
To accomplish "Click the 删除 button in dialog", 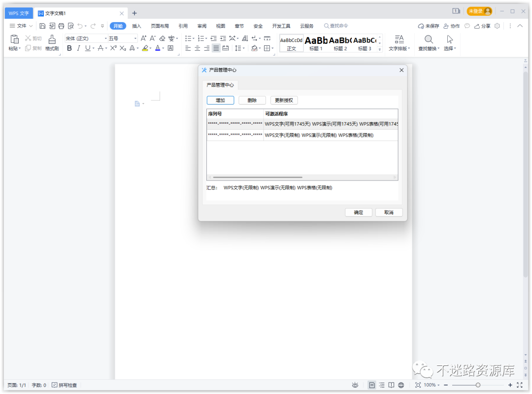I will (x=252, y=100).
